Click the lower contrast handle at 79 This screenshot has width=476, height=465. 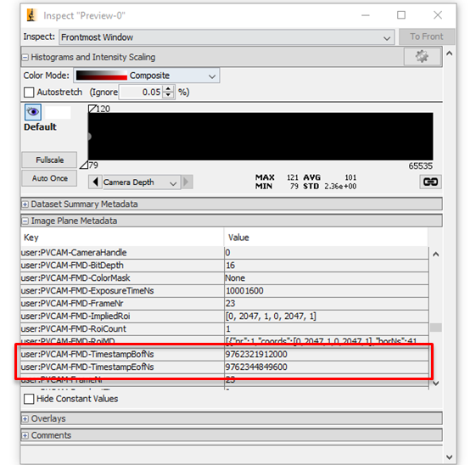pos(84,165)
